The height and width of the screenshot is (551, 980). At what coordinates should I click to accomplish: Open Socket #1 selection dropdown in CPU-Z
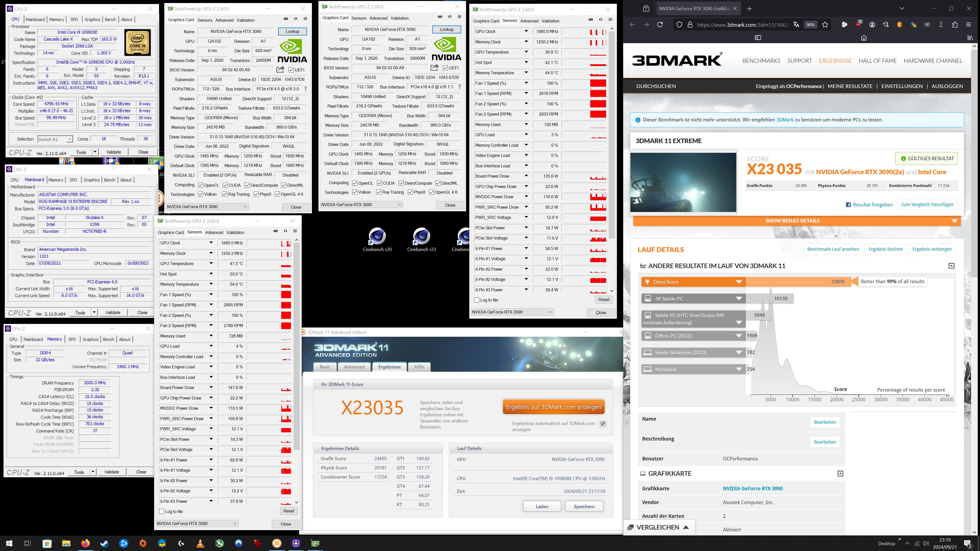coord(55,139)
